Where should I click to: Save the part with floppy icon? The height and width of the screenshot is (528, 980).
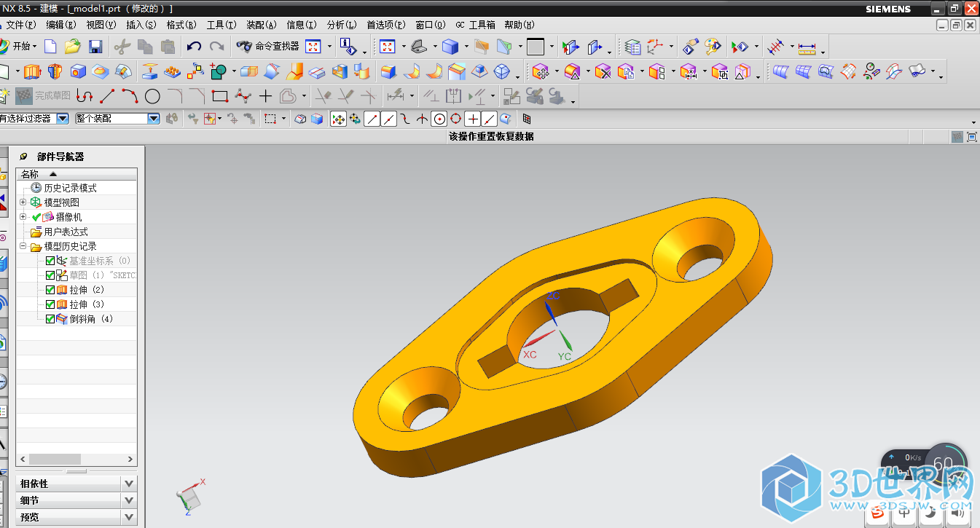point(95,47)
